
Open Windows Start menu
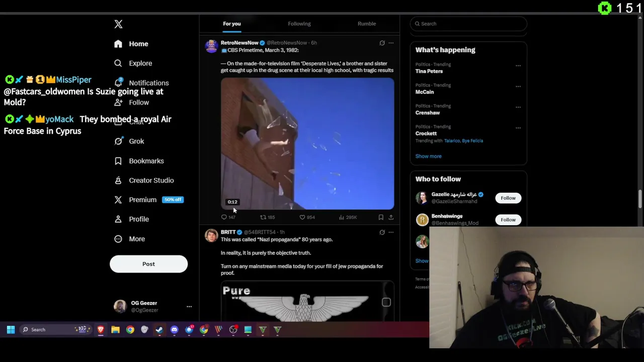[x=11, y=330]
